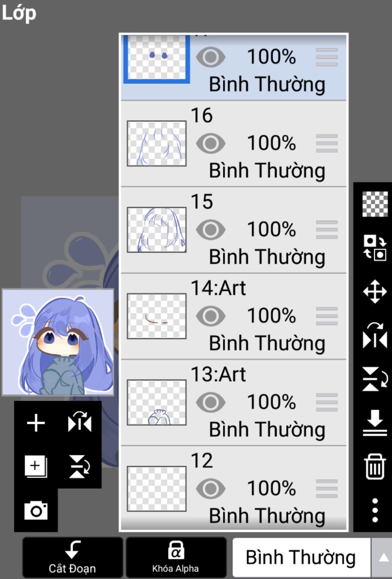
Task: Expand blend mode list with up arrow
Action: pos(382,558)
